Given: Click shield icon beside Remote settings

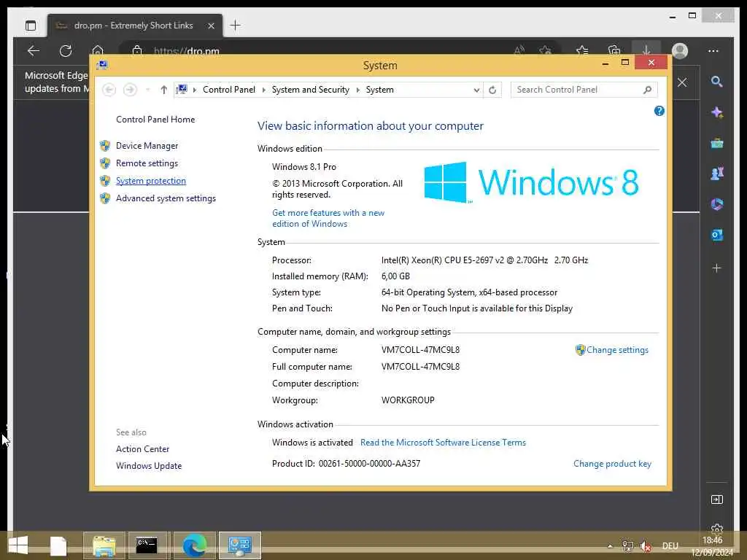Looking at the screenshot, I should pos(105,163).
